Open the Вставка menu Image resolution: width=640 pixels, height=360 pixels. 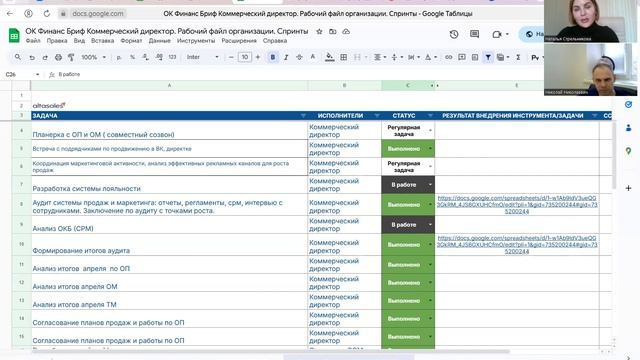102,41
